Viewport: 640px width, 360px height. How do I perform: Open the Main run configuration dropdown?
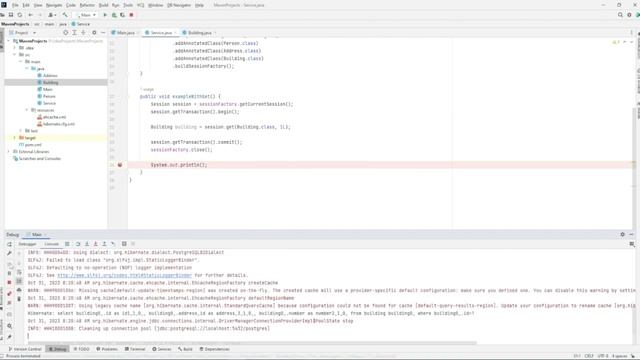[x=87, y=15]
